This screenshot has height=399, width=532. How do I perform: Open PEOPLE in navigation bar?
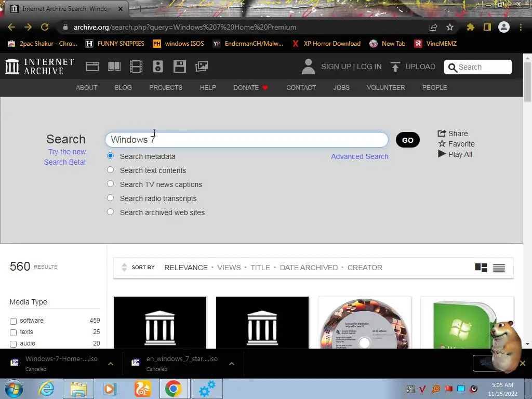point(435,87)
